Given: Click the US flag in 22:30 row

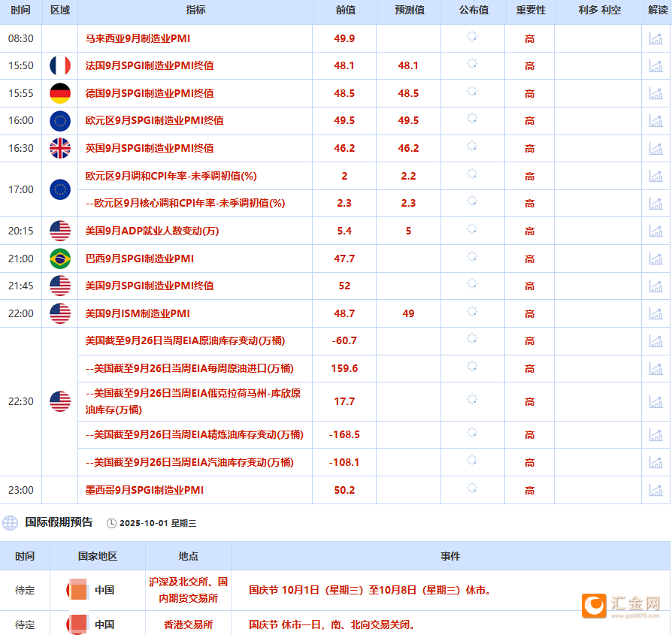Looking at the screenshot, I should 60,401.
